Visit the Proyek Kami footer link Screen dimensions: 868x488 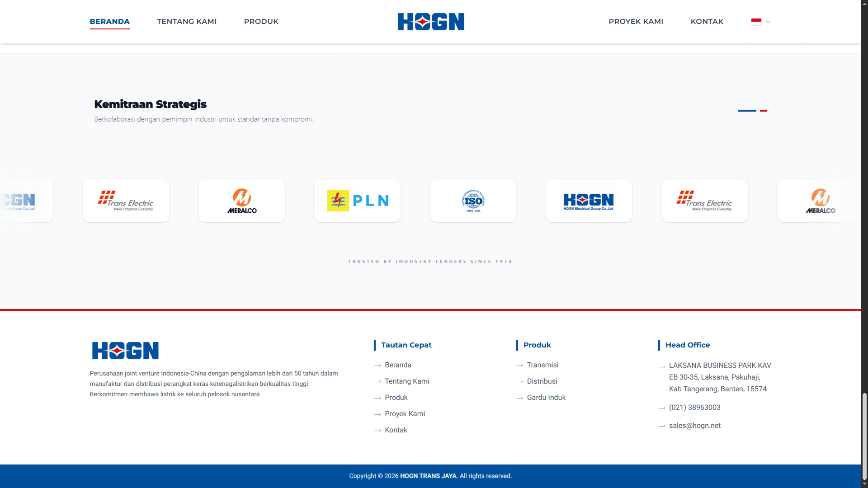pos(405,414)
